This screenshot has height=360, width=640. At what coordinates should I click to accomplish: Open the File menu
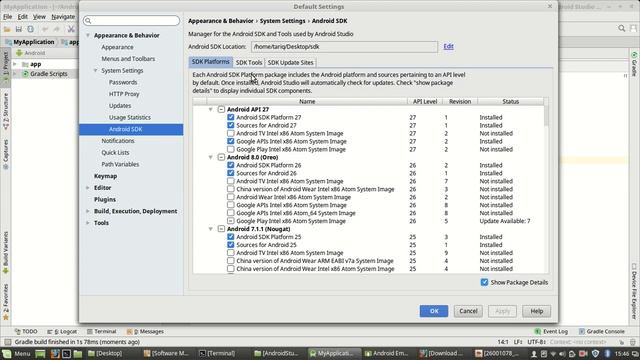pyautogui.click(x=8, y=17)
